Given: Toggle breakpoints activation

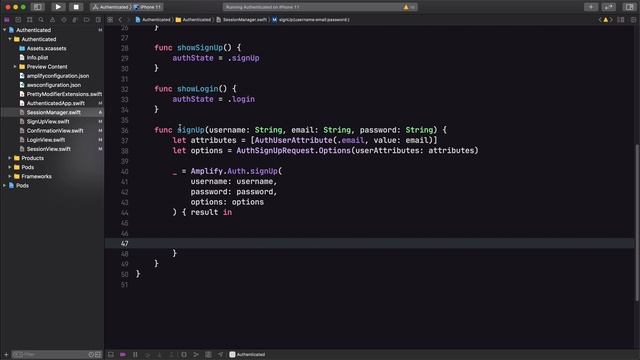Looking at the screenshot, I should pyautogui.click(x=123, y=354).
